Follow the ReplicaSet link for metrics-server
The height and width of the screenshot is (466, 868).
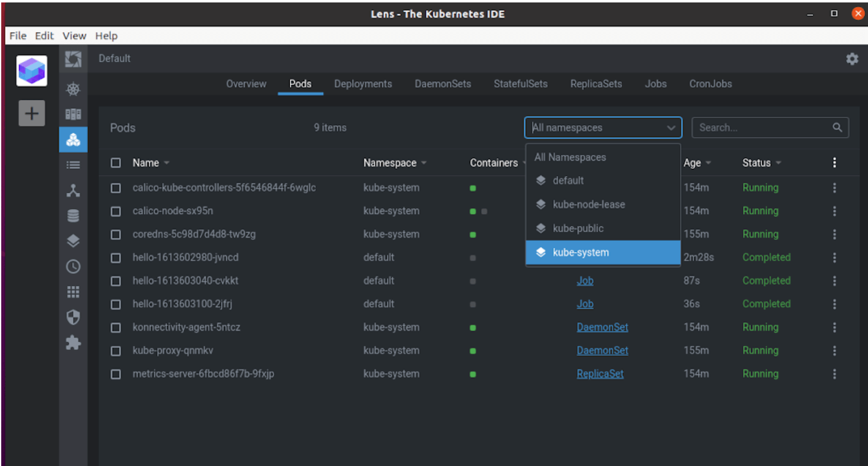[x=600, y=374]
